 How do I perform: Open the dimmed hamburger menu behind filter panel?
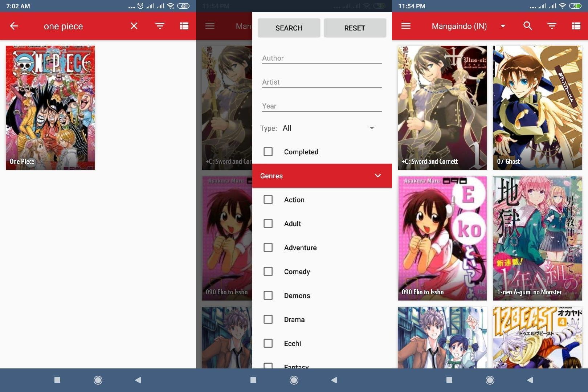tap(210, 26)
